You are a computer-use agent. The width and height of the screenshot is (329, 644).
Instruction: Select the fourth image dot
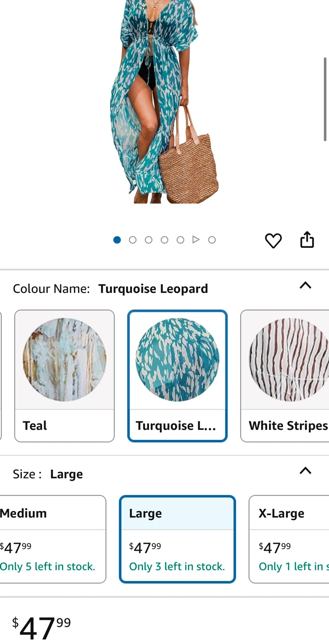click(164, 240)
